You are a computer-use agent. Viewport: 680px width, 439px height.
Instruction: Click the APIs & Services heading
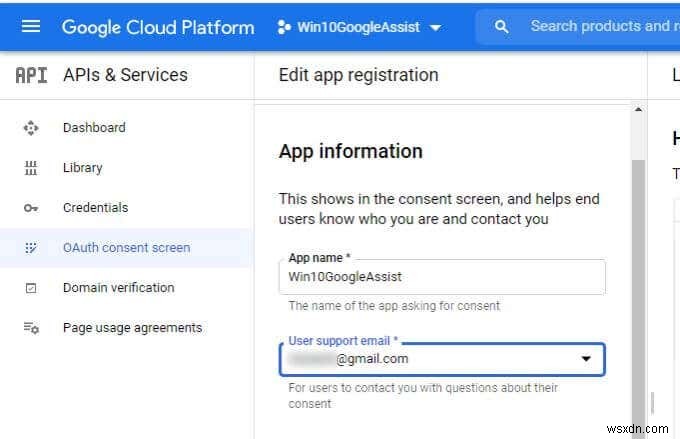(125, 75)
